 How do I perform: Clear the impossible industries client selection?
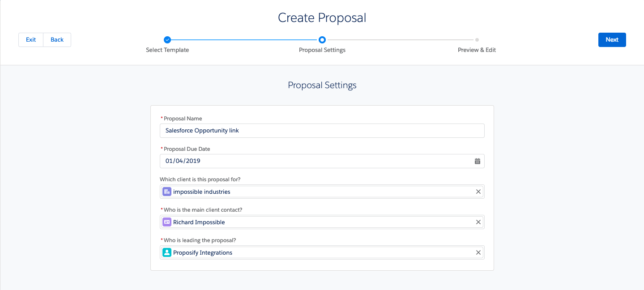coord(478,192)
